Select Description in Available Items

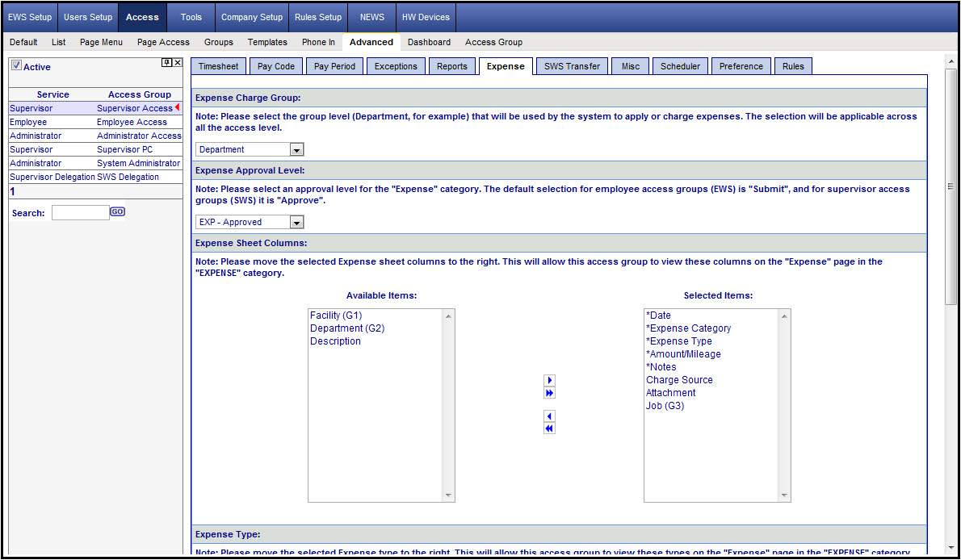coord(335,341)
